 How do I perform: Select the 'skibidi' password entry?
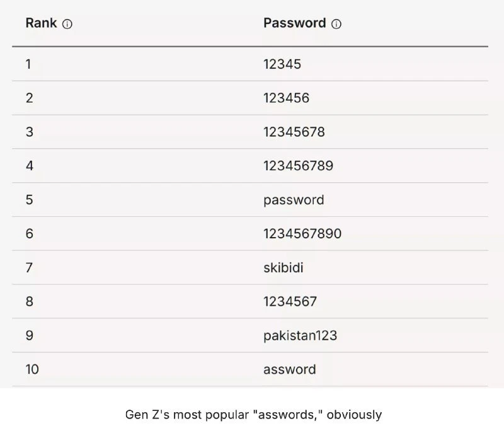[x=283, y=268]
